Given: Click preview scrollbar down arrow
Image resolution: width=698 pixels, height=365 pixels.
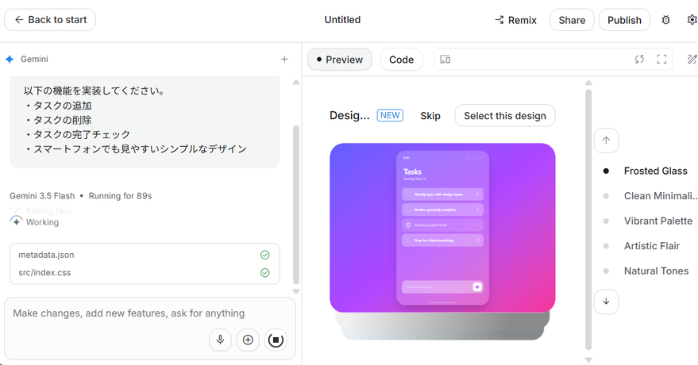Looking at the screenshot, I should point(588,360).
